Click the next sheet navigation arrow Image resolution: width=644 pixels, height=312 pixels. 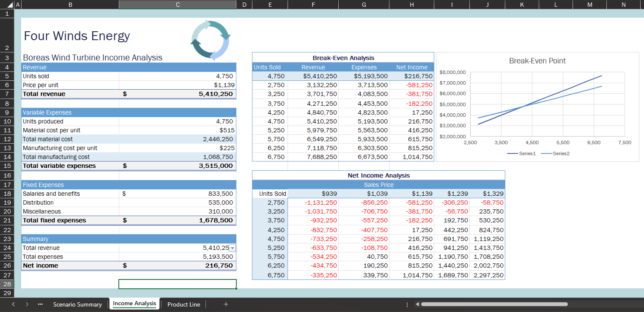[x=27, y=304]
